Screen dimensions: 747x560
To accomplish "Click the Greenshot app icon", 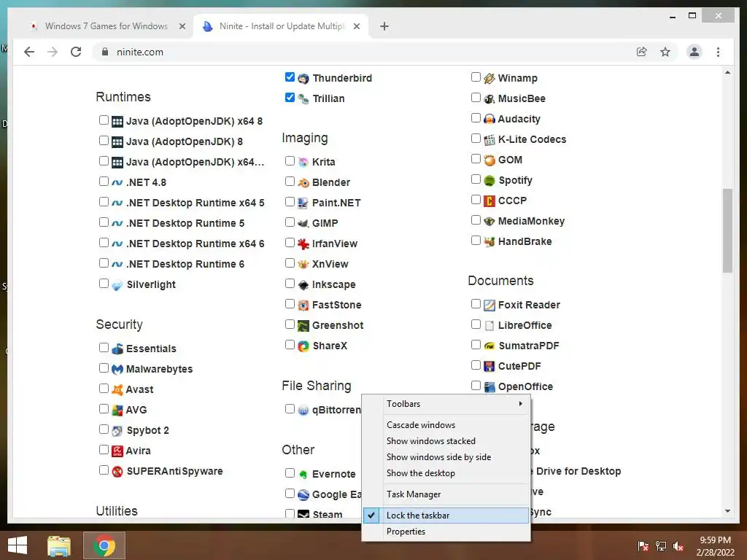I will [x=303, y=326].
